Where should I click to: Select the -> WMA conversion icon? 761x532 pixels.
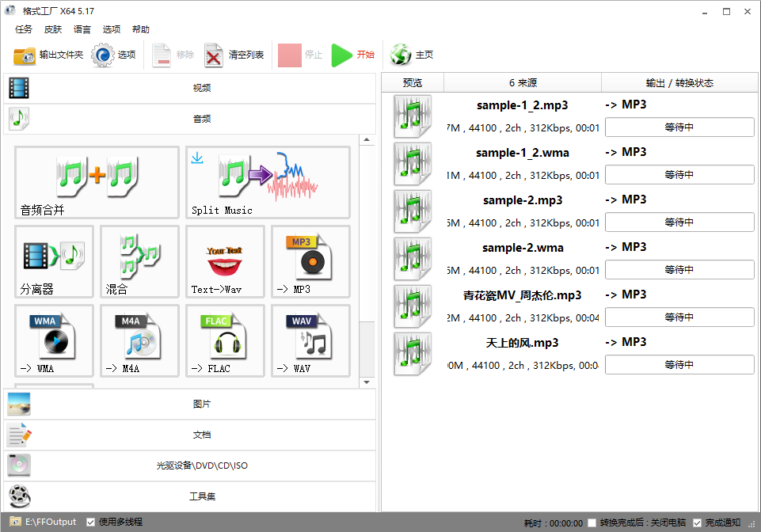(x=54, y=340)
